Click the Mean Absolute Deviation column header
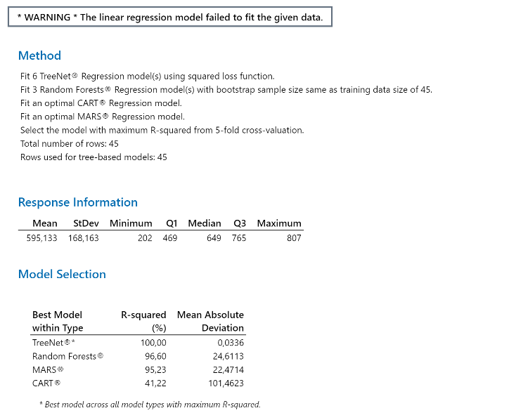Screen dimensions: 509x420 point(210,321)
